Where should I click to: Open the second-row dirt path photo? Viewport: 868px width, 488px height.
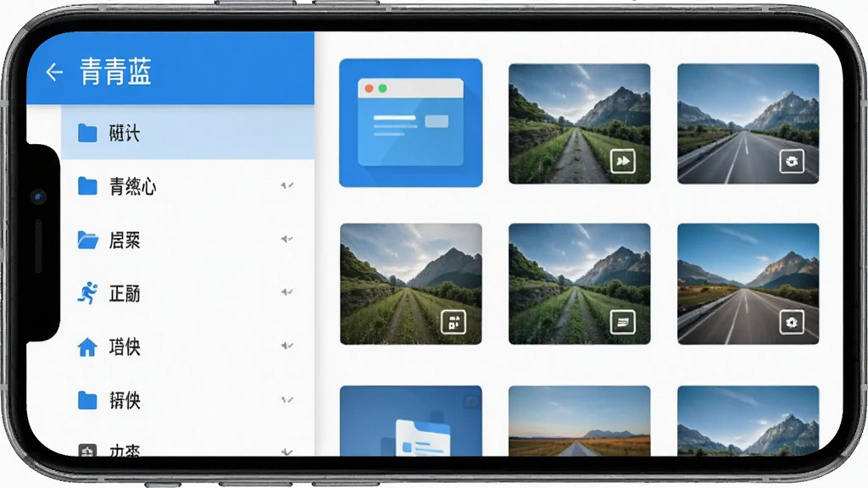point(580,284)
